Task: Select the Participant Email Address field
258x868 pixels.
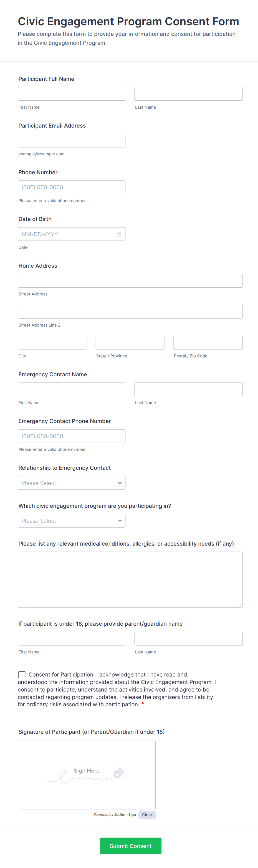Action: click(72, 141)
